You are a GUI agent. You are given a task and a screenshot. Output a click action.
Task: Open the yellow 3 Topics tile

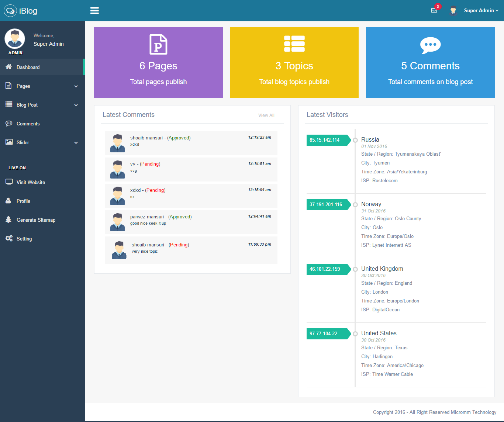[x=294, y=62]
